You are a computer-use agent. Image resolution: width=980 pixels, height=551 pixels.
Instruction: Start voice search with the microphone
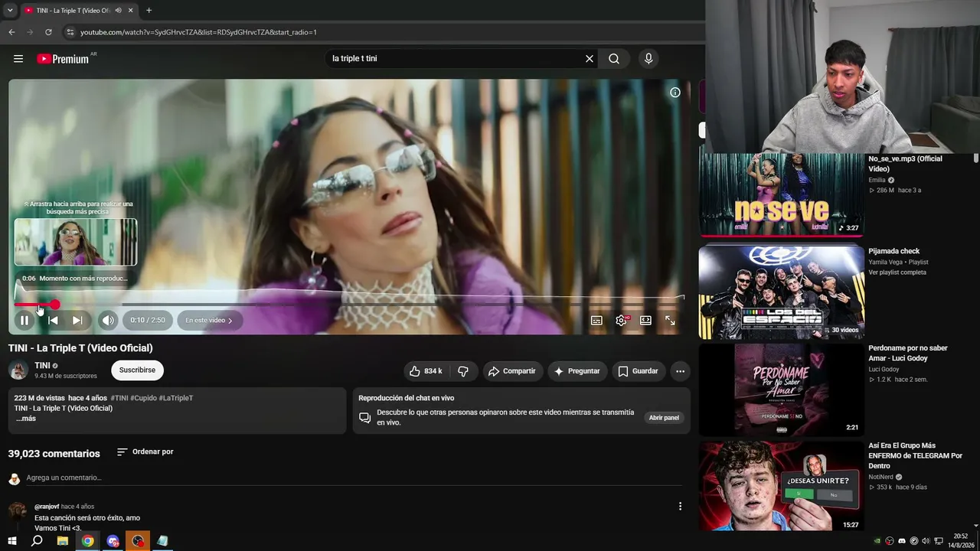tap(648, 59)
